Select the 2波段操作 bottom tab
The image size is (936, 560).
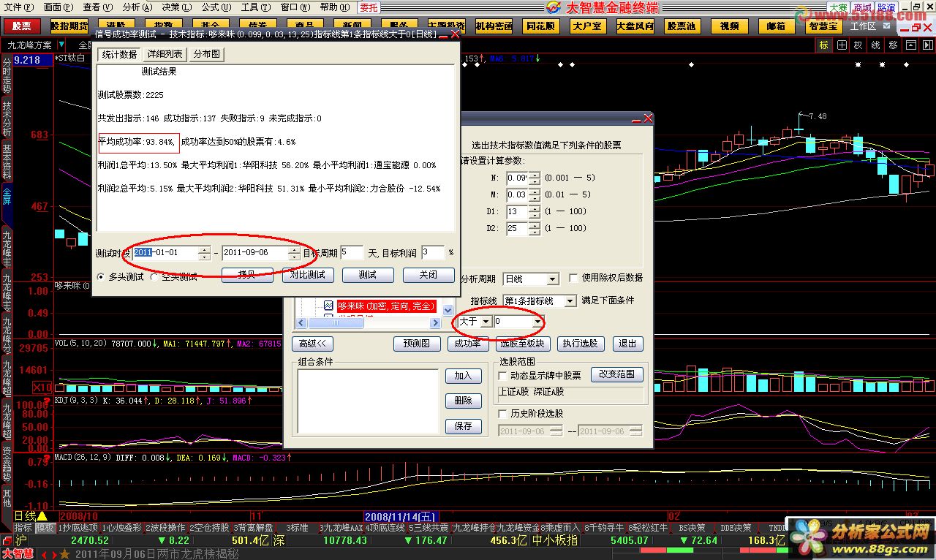tap(166, 528)
